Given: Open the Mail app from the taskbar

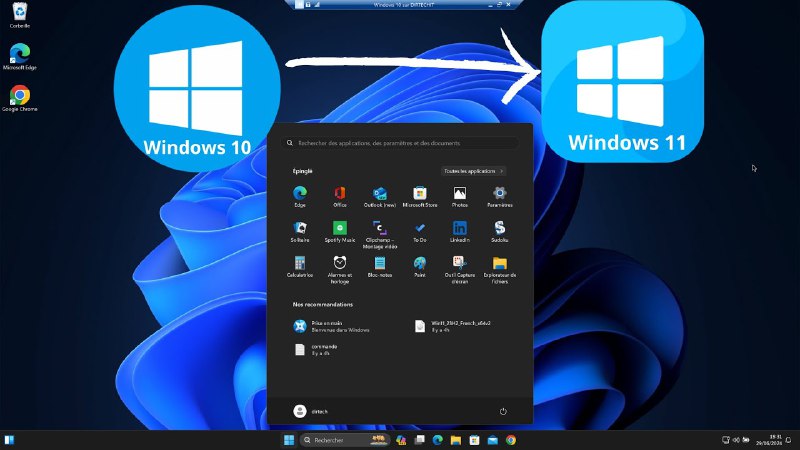Looking at the screenshot, I should pyautogui.click(x=492, y=440).
